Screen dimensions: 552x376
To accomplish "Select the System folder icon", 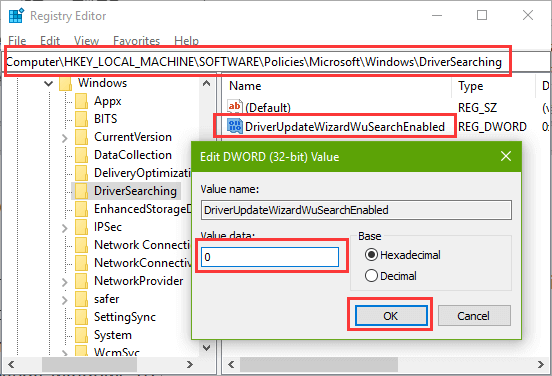I will (81, 335).
